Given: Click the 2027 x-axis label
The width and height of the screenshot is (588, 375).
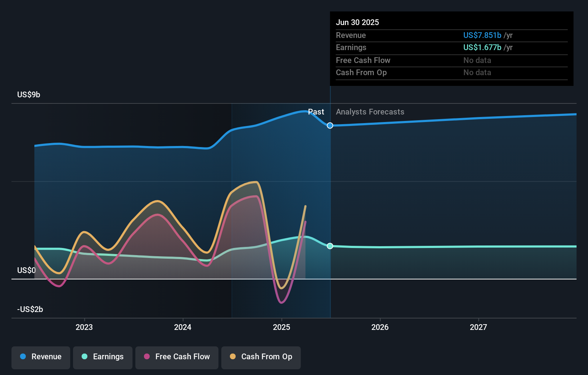Looking at the screenshot, I should click(x=478, y=327).
